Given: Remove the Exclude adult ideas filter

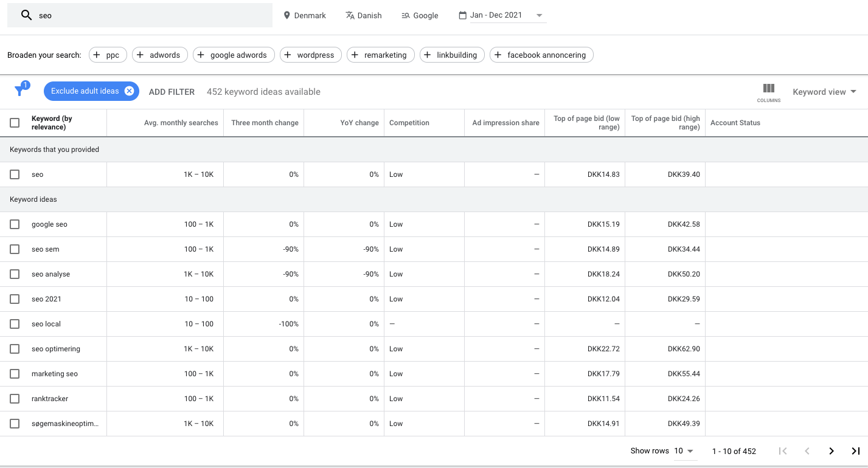Looking at the screenshot, I should [x=129, y=91].
